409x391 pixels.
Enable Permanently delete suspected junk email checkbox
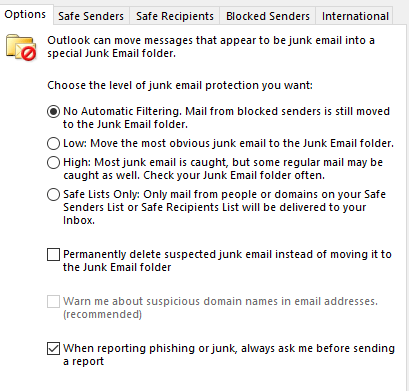53,254
